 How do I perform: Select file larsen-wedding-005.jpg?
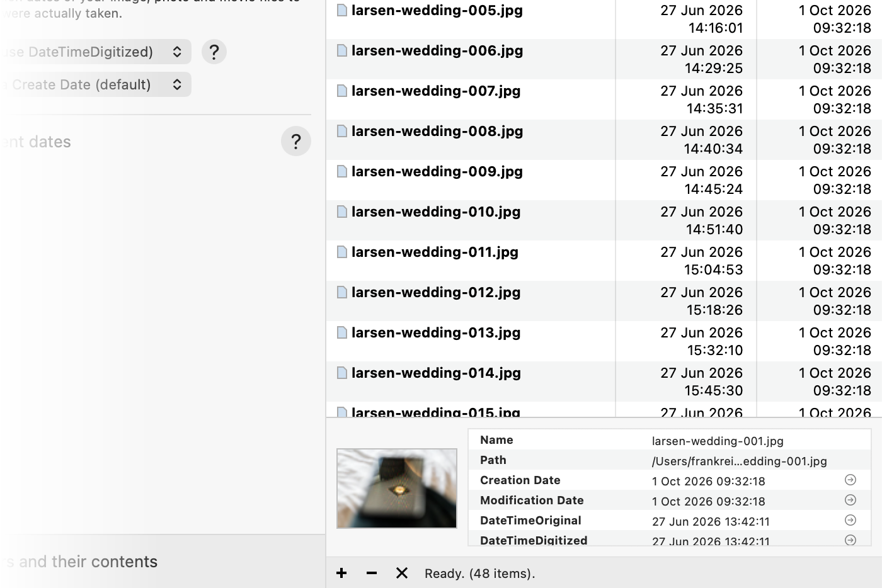(437, 10)
